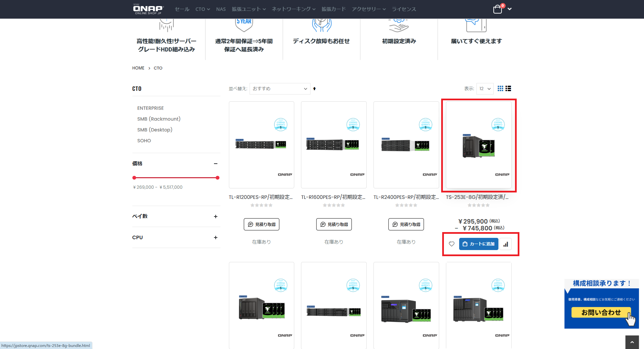Select SMB (Rackmount) category
Image resolution: width=644 pixels, height=349 pixels.
tap(159, 119)
